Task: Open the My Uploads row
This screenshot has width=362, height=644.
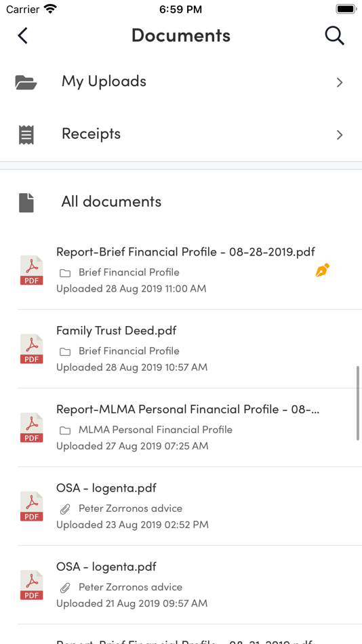Action: (181, 82)
